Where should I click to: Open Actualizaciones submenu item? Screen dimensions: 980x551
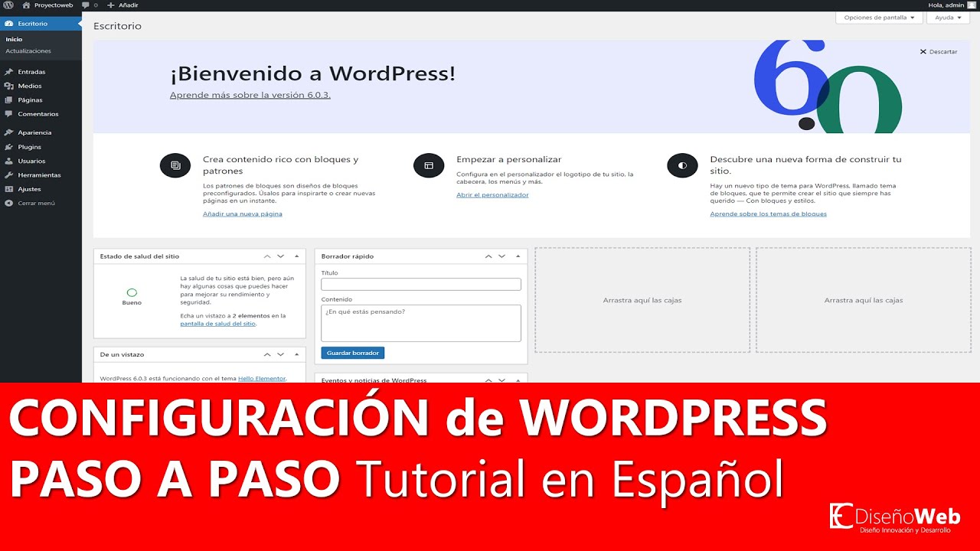28,51
